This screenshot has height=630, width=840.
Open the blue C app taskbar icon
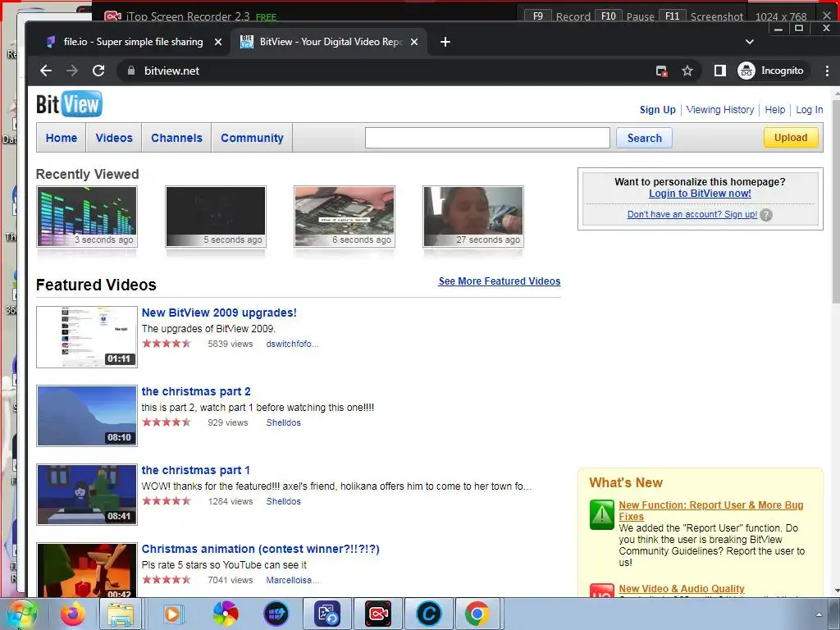pyautogui.click(x=428, y=614)
